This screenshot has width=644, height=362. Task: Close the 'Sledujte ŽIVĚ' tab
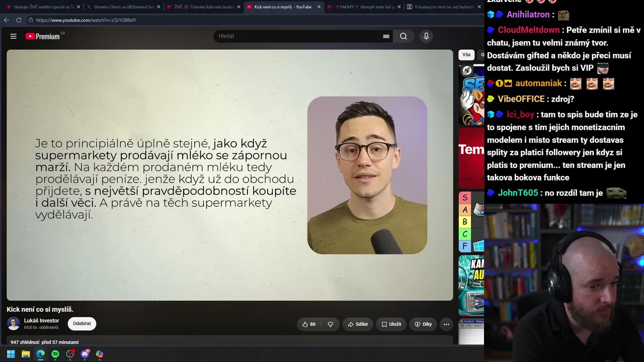(78, 7)
